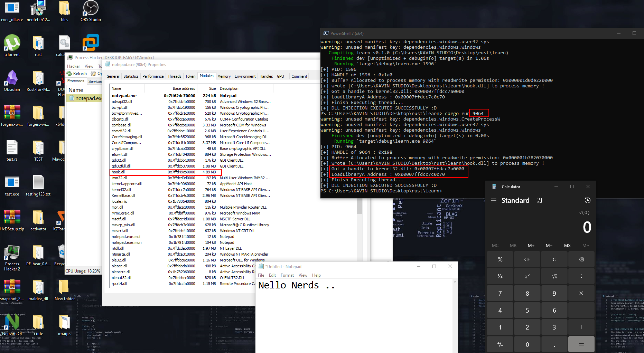Click the square root button
Image resolution: width=644 pixels, height=353 pixels.
554,276
